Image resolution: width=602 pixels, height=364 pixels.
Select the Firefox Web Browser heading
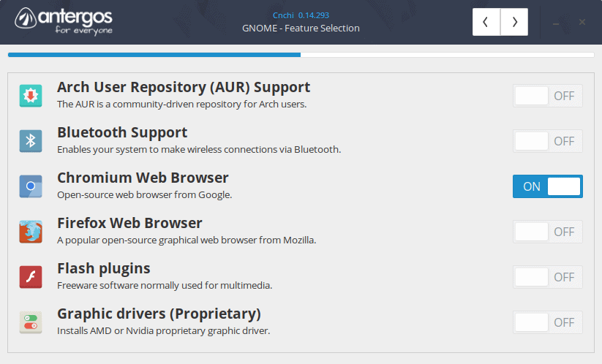pyautogui.click(x=129, y=223)
